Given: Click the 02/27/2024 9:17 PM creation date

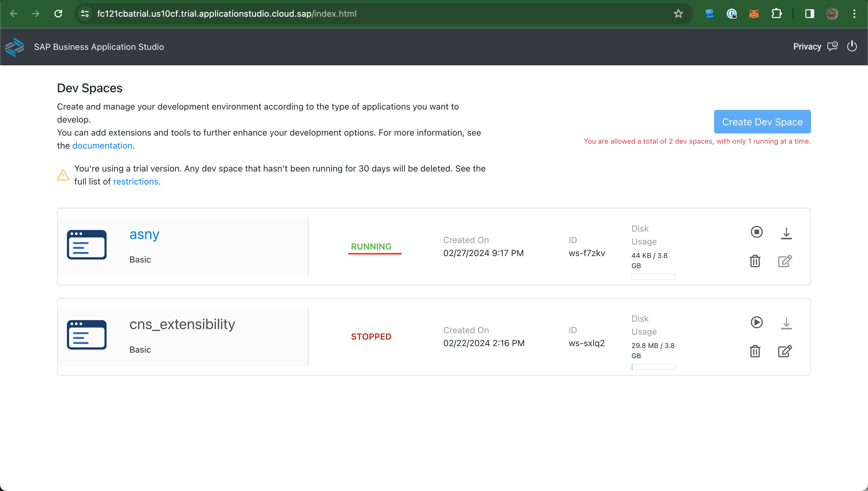Looking at the screenshot, I should pyautogui.click(x=484, y=253).
